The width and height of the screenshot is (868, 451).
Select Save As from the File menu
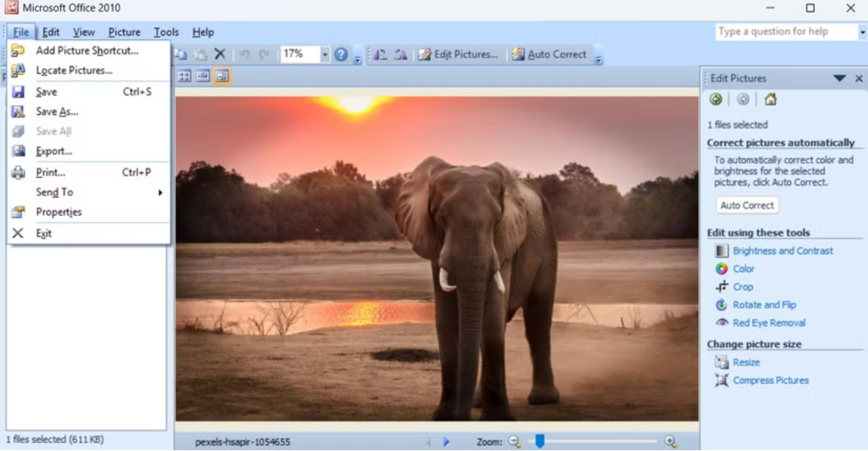(x=58, y=112)
